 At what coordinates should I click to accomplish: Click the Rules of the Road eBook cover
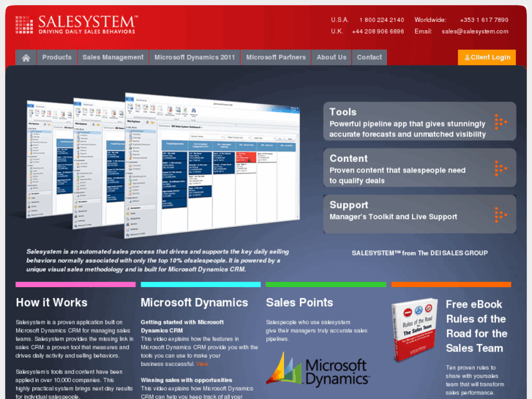tap(415, 329)
